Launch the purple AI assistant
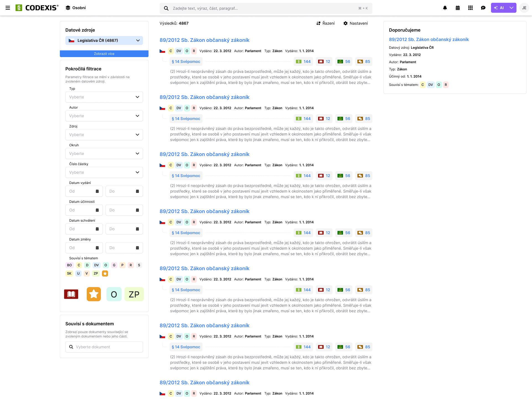The width and height of the screenshot is (532, 399). pyautogui.click(x=499, y=8)
